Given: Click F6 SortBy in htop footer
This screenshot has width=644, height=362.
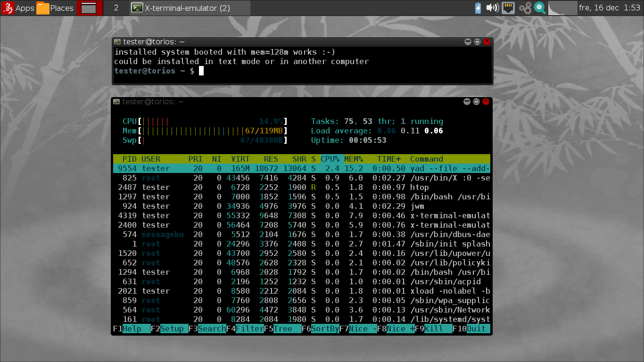Looking at the screenshot, I should tap(322, 329).
